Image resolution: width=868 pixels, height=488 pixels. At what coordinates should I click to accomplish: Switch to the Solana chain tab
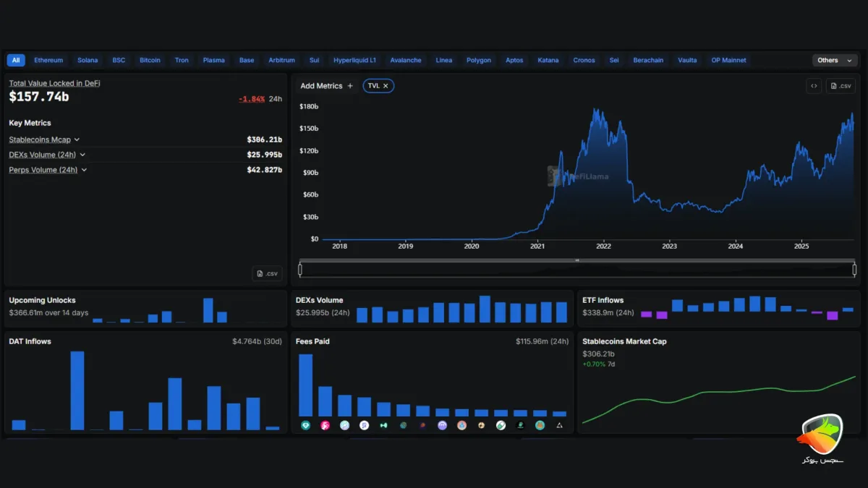88,61
